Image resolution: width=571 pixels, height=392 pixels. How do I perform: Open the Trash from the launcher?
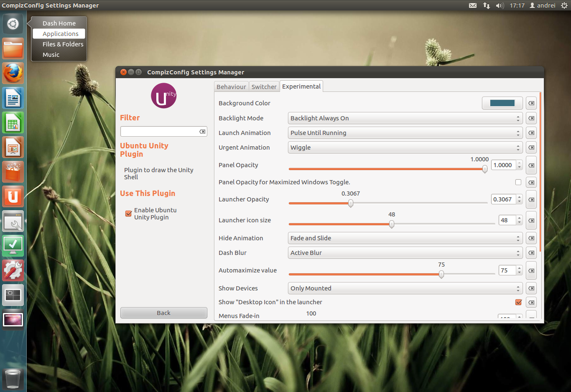[x=13, y=378]
